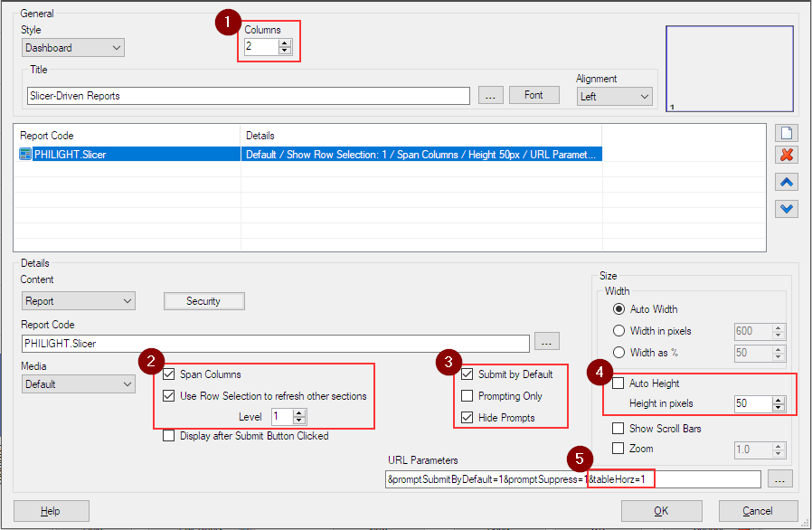Open the Content dropdown showing Report
This screenshot has height=530, width=812.
78,301
